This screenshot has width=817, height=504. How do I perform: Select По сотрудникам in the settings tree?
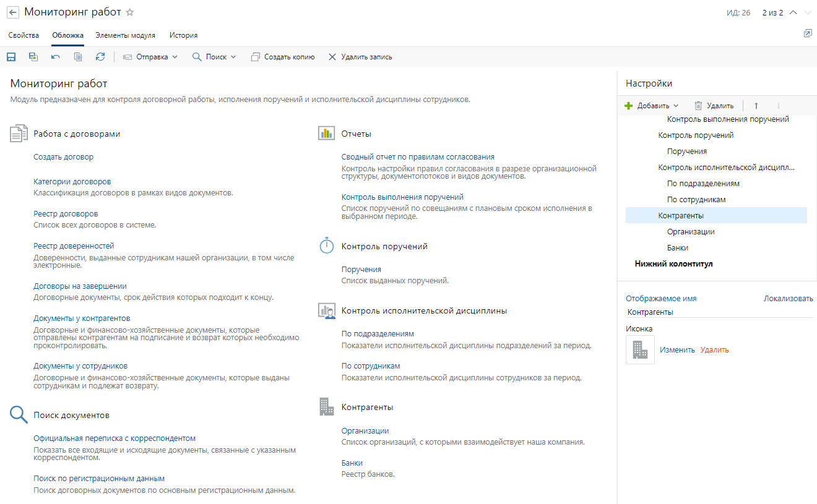pyautogui.click(x=696, y=200)
